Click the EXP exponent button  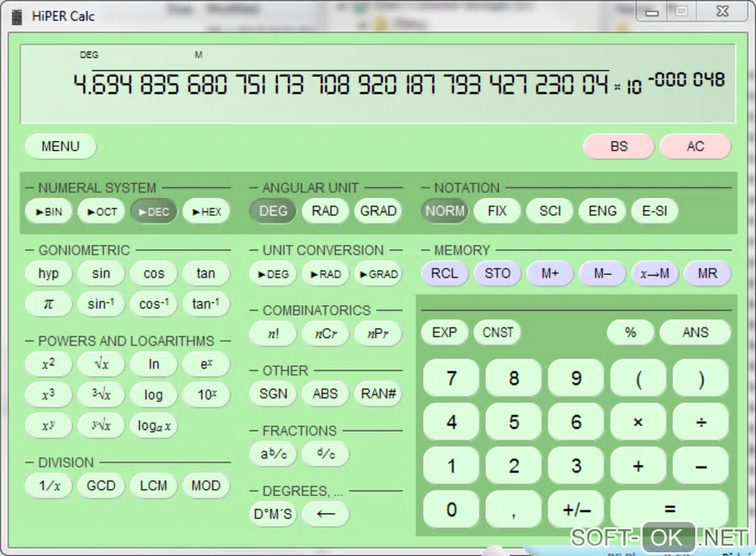tap(445, 332)
